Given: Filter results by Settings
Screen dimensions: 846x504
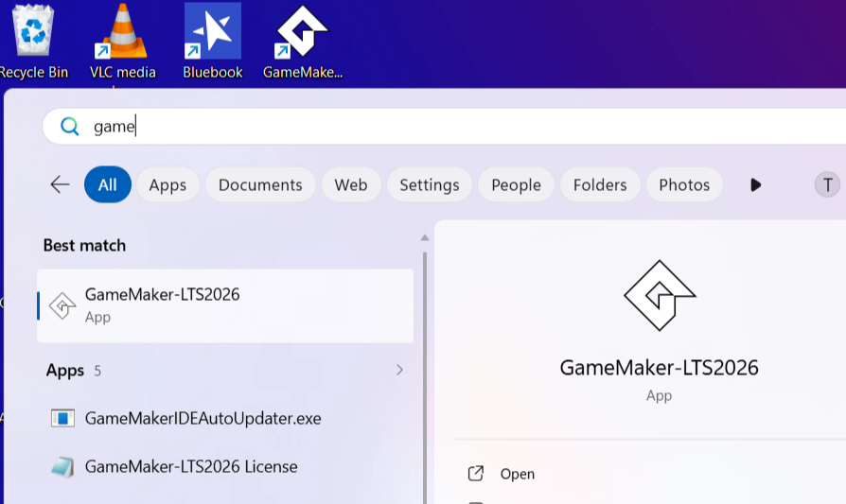Looking at the screenshot, I should (430, 185).
